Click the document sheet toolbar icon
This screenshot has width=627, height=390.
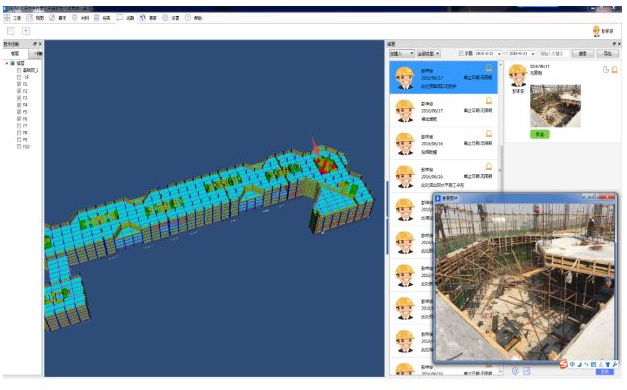[97, 18]
